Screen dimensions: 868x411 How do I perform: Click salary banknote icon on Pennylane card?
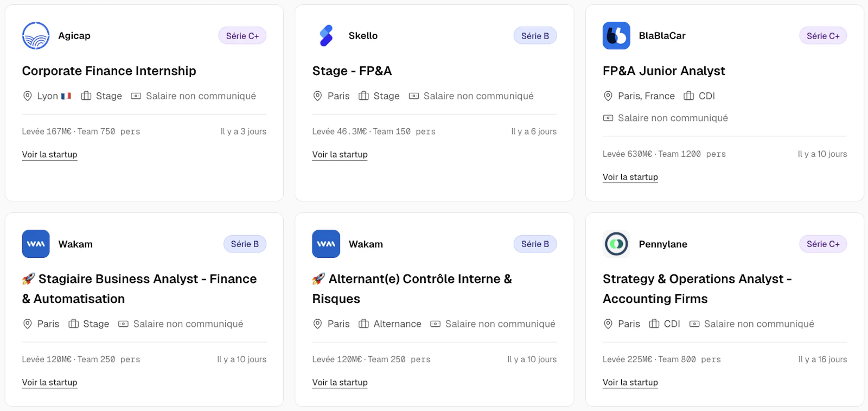click(694, 324)
